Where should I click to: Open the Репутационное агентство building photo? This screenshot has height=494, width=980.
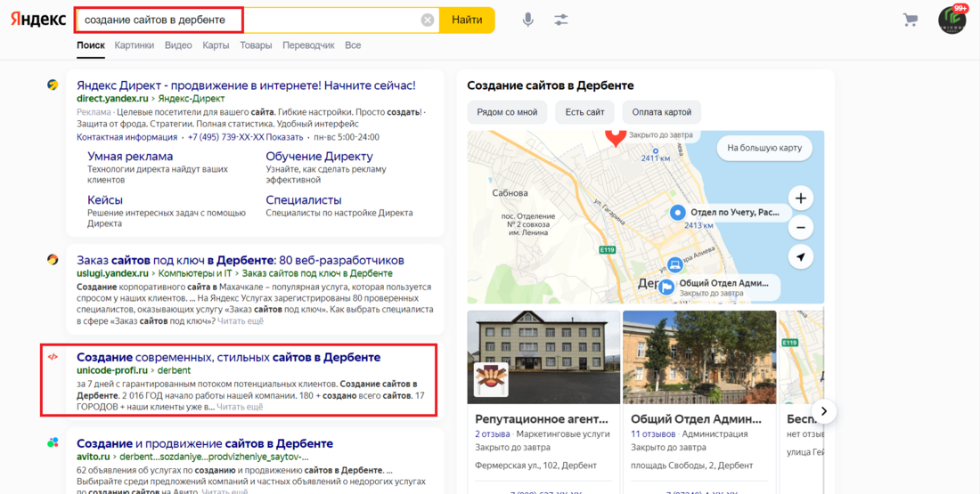point(543,357)
